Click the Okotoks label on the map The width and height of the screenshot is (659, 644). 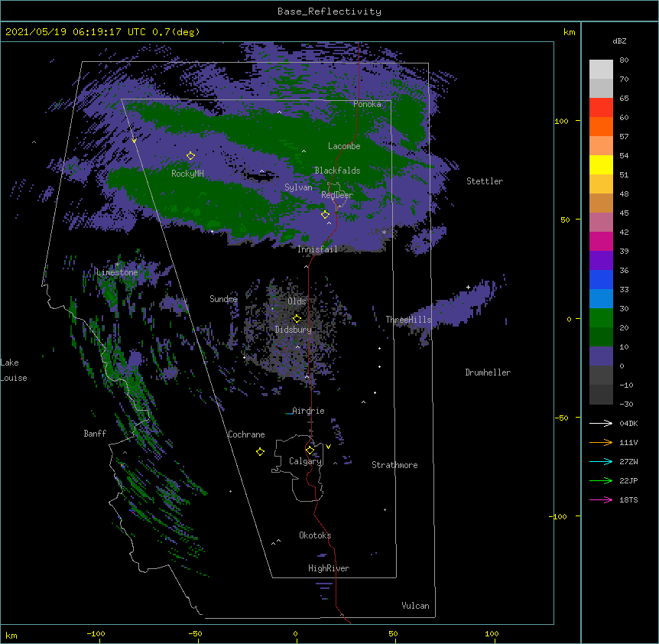coord(315,535)
